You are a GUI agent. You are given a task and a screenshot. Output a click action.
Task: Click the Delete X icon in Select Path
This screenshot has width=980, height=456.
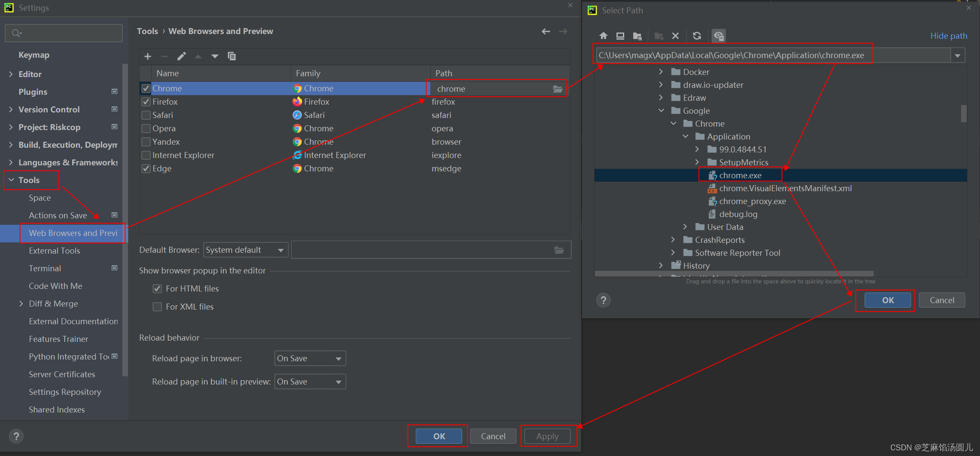point(675,36)
